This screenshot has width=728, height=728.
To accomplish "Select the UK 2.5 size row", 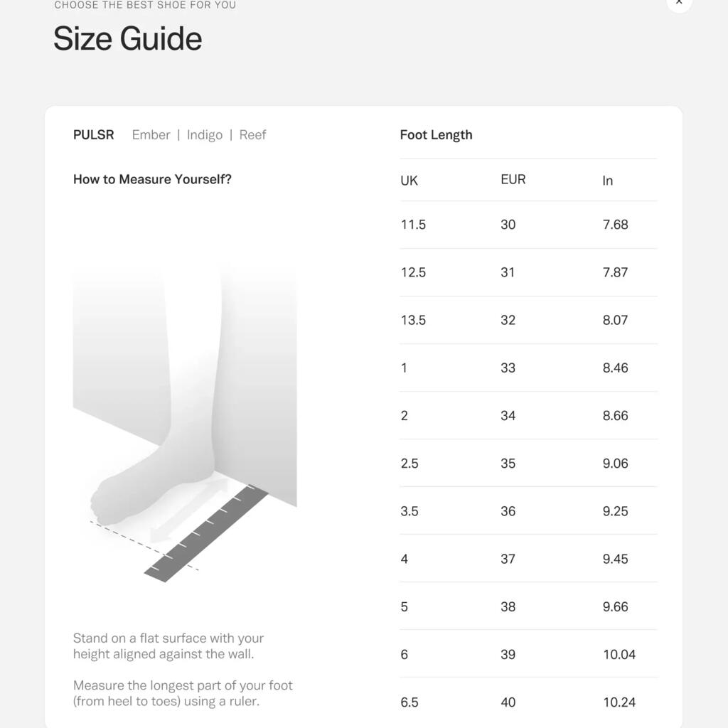I will pyautogui.click(x=528, y=464).
